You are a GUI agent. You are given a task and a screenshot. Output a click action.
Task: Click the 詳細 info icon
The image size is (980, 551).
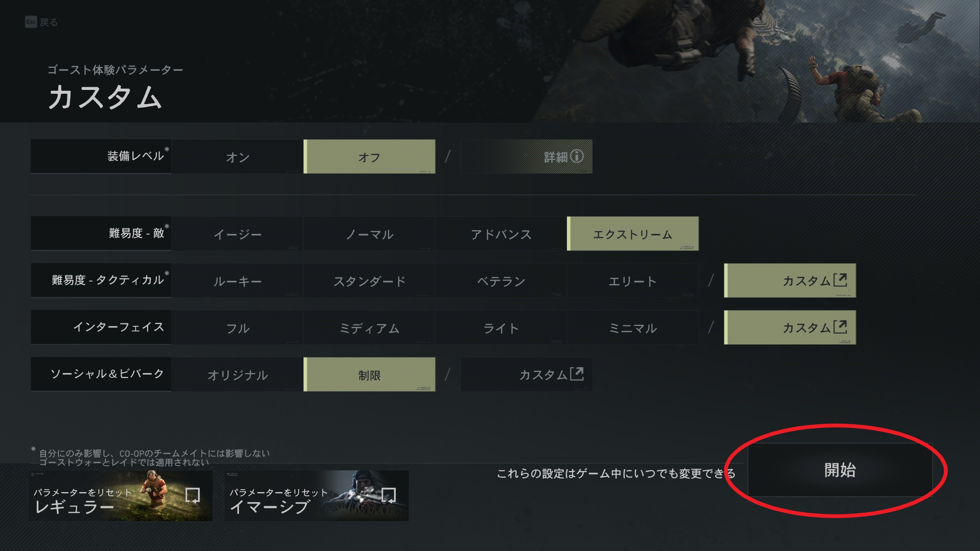pos(577,156)
